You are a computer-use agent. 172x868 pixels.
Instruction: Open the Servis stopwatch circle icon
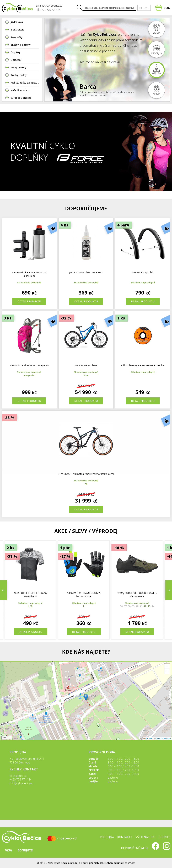(157, 90)
